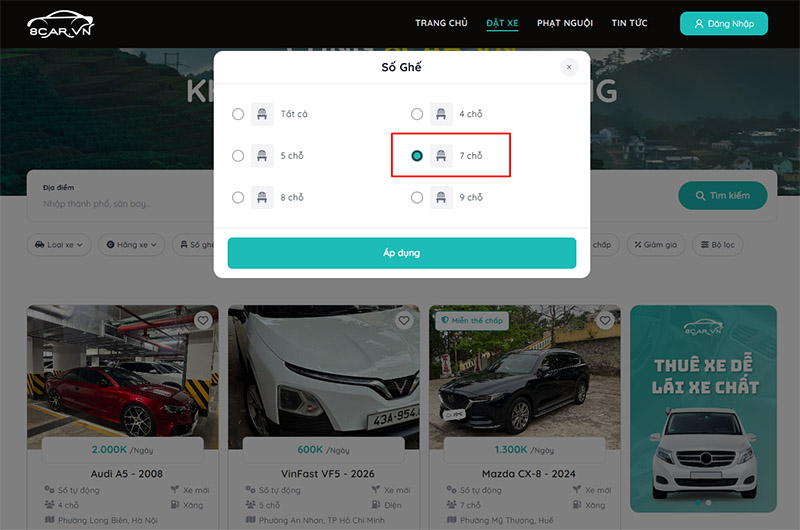Click the THUÊ XE DỄ LÁI XE CHẤT banner
Image resolution: width=800 pixels, height=530 pixels.
point(704,408)
